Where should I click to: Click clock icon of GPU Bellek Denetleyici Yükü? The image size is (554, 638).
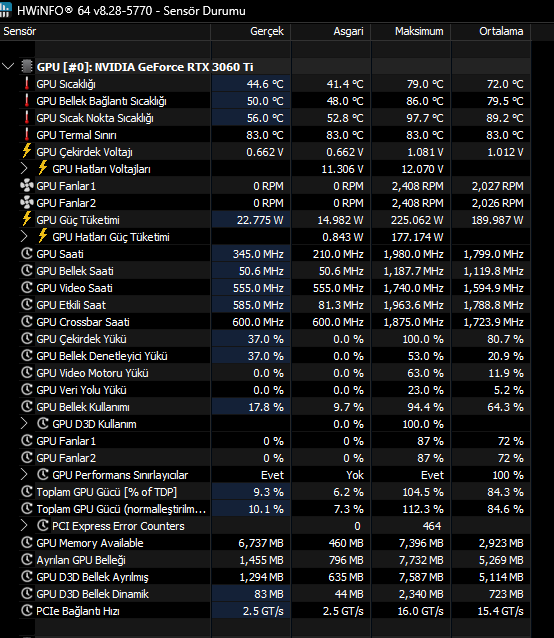[x=27, y=356]
